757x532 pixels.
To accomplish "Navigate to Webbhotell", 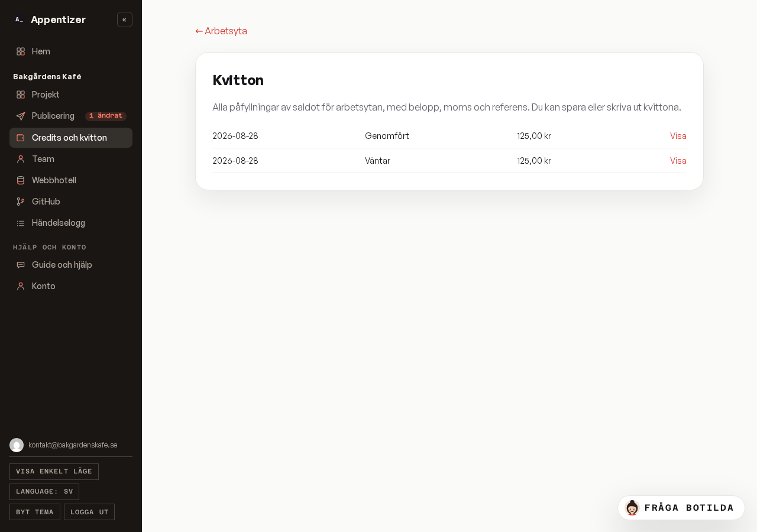I will (x=71, y=180).
